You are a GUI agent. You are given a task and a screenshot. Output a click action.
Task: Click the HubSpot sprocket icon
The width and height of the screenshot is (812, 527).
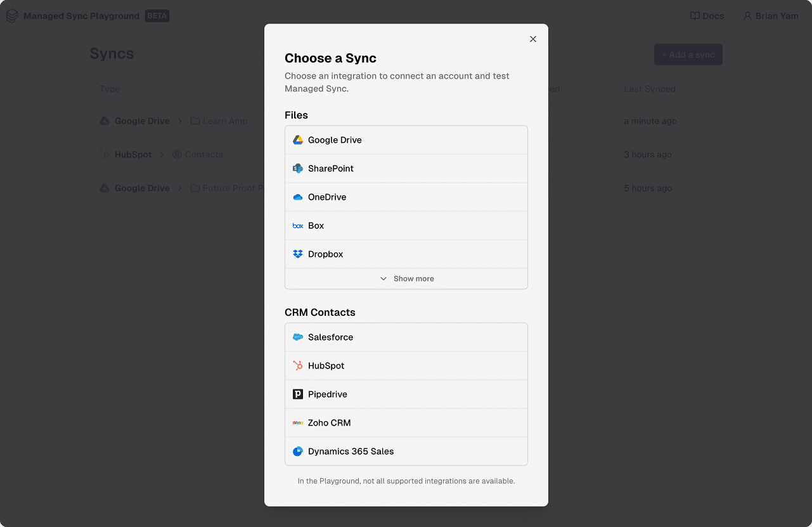298,366
